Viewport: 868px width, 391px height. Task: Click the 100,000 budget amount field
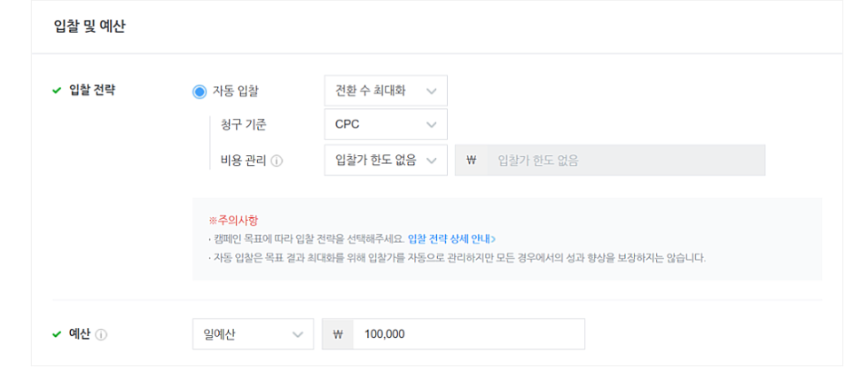[469, 334]
